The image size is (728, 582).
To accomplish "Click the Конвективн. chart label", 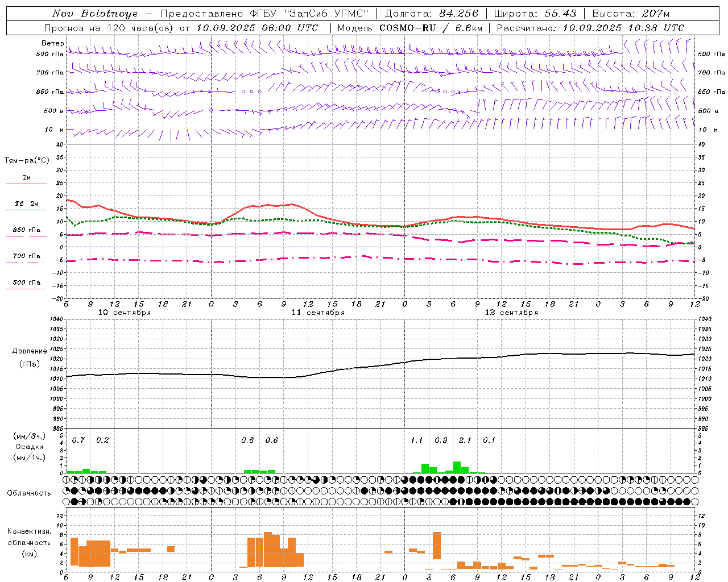I will coord(29,531).
